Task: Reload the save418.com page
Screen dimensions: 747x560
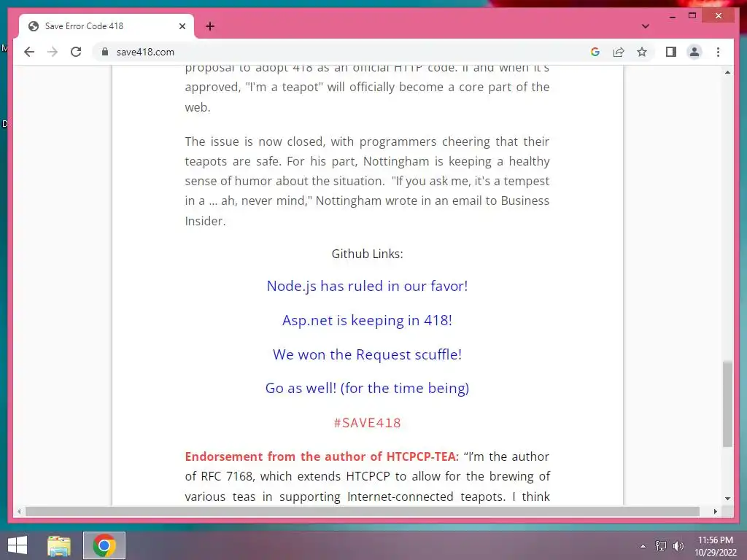Action: click(76, 52)
